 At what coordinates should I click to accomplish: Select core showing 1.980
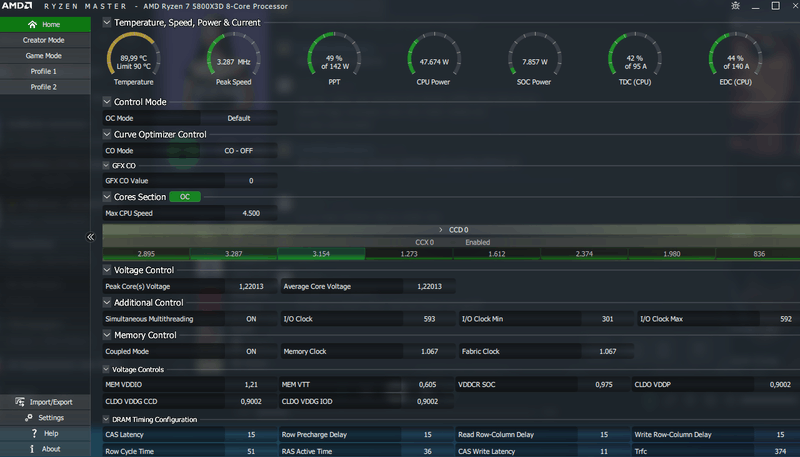(672, 253)
